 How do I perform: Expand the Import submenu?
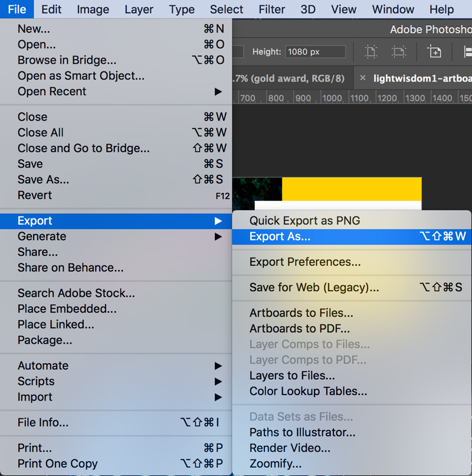pos(116,397)
